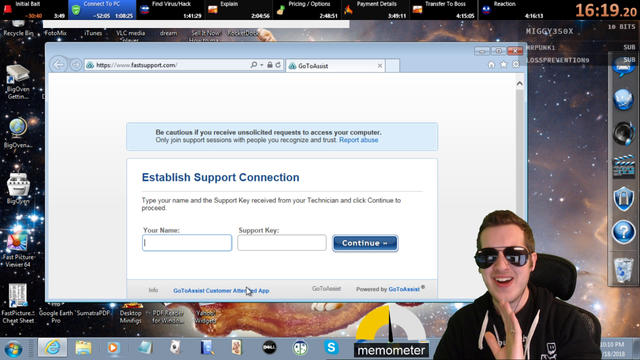Click the help question mark dock icon
Screen dimensions: 640x360
[x=623, y=232]
